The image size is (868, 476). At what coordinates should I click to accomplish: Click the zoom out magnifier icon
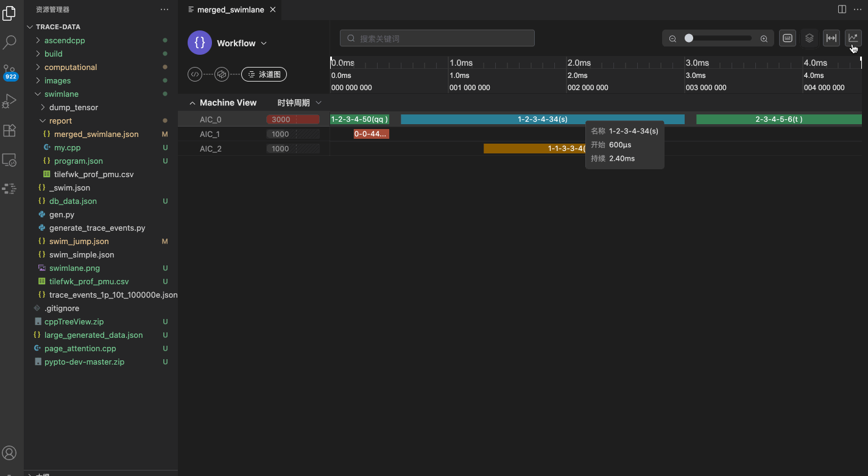[672, 38]
